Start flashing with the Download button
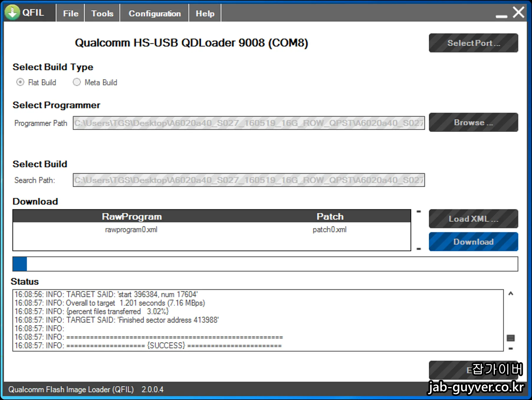Image resolution: width=532 pixels, height=400 pixels. point(473,242)
